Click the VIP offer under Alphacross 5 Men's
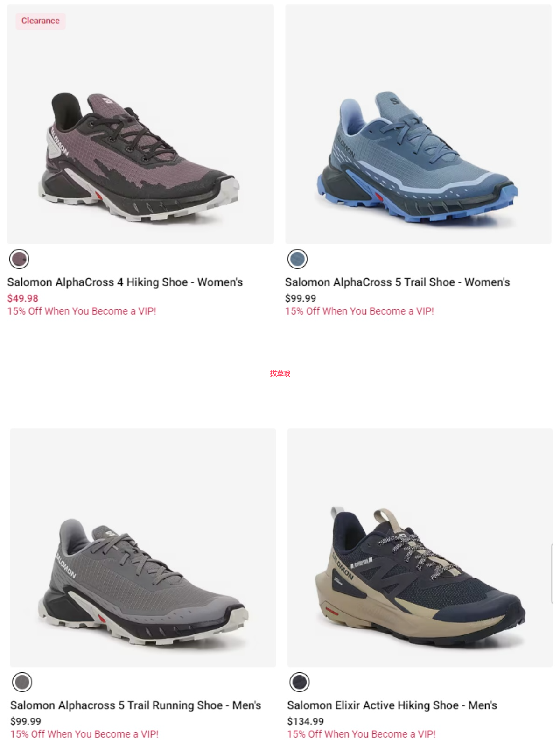 click(84, 734)
